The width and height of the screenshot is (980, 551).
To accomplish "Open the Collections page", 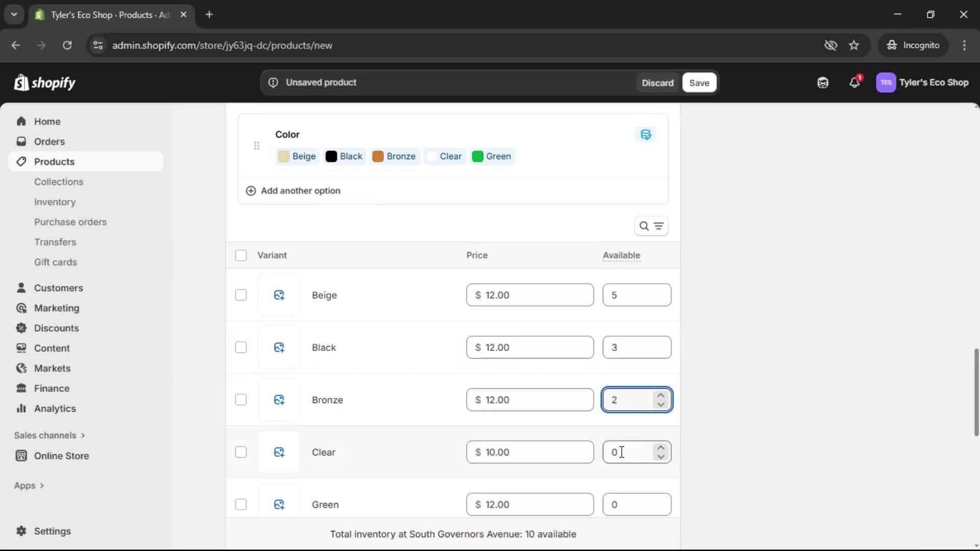I will pos(59,182).
